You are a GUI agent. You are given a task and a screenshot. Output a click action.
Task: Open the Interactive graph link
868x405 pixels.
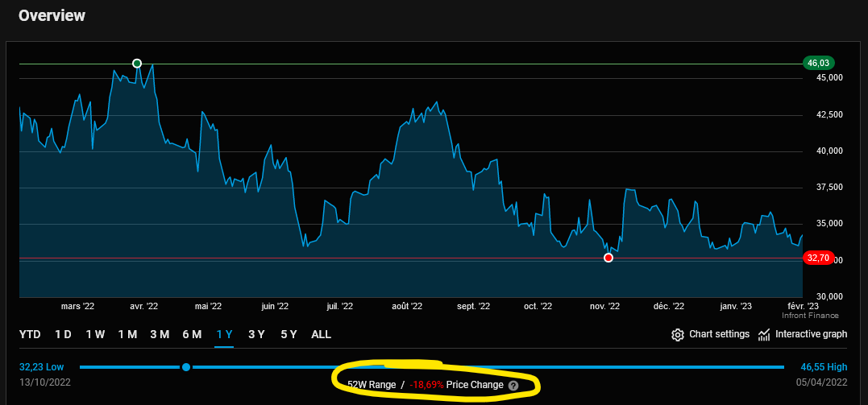coord(811,334)
